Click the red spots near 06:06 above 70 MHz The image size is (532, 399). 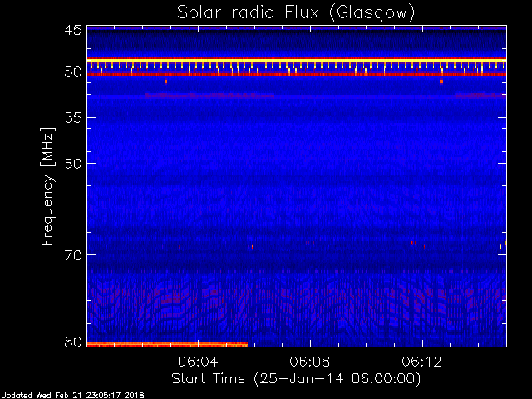pos(253,247)
